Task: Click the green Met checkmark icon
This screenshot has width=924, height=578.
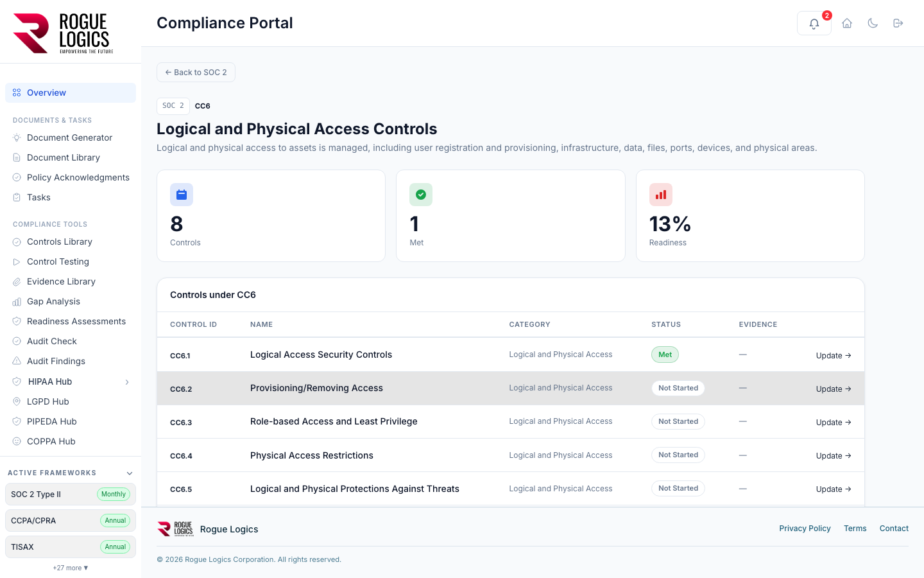Action: click(x=421, y=195)
